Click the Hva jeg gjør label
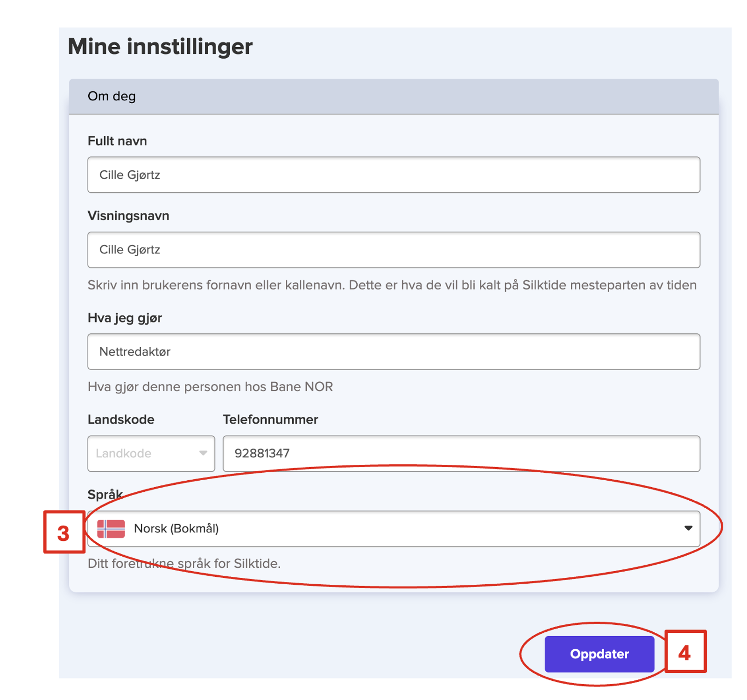This screenshot has height=700, width=747. point(125,318)
